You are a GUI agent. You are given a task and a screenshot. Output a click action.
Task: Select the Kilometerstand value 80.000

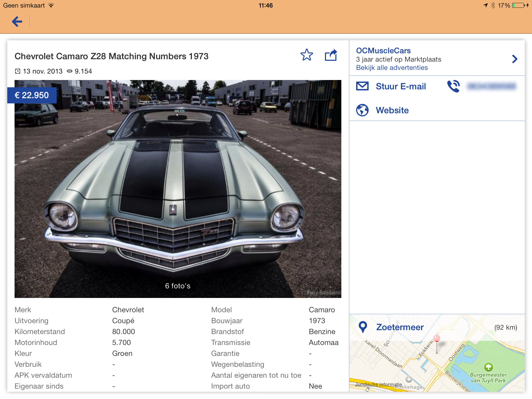(x=123, y=332)
